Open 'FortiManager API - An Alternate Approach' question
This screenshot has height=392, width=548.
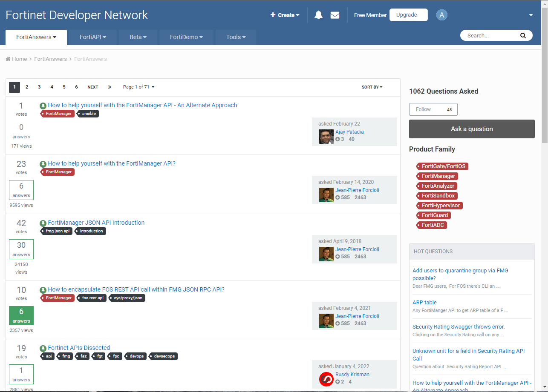pyautogui.click(x=142, y=105)
